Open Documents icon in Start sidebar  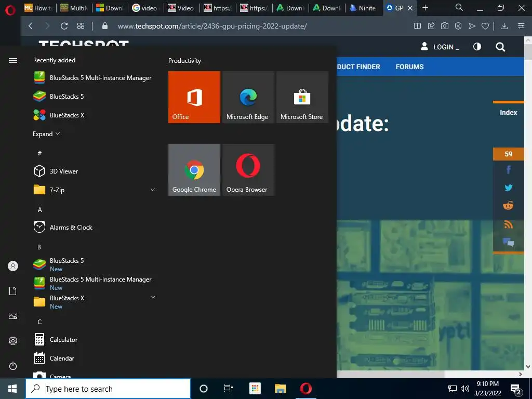click(13, 291)
